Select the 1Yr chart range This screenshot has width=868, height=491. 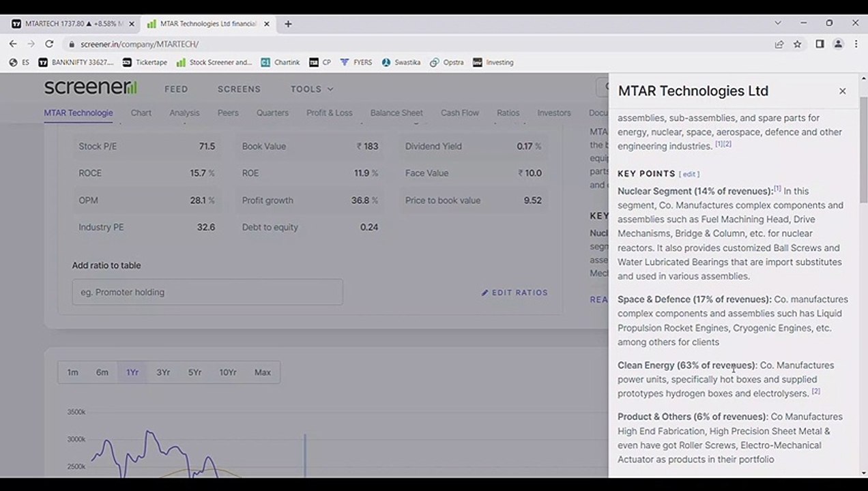pyautogui.click(x=132, y=372)
